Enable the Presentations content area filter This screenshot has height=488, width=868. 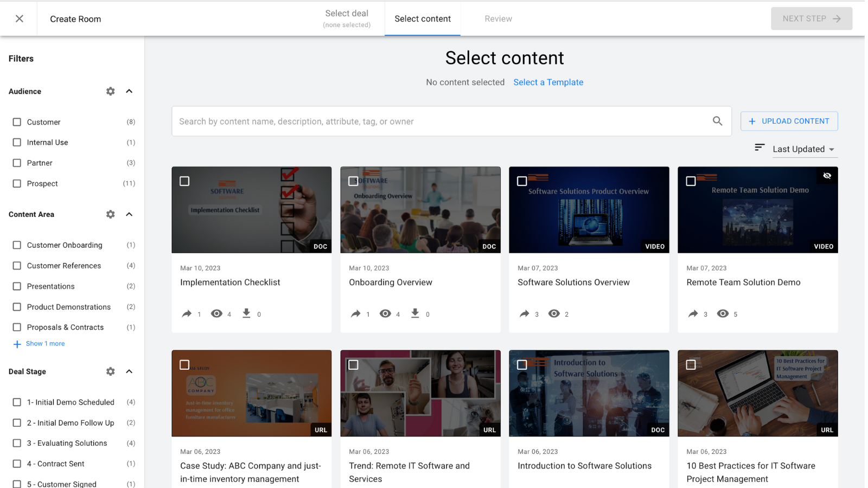tap(17, 286)
